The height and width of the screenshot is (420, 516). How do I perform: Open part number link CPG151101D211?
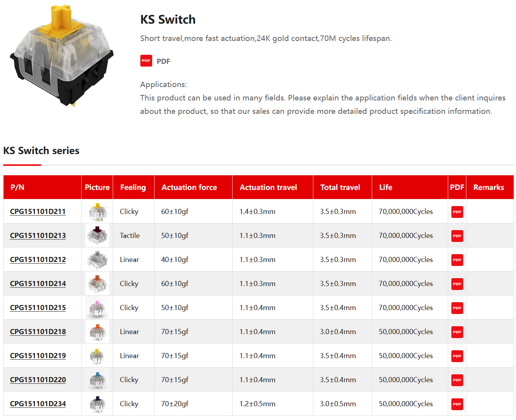(x=38, y=212)
